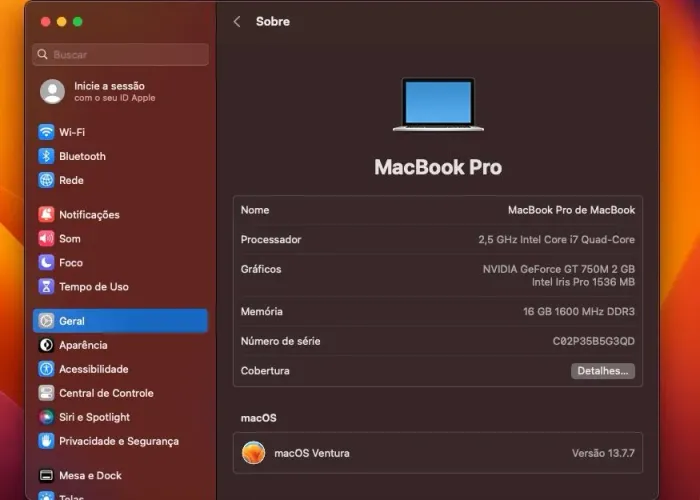Click Intel Iris Pro 1536 MB text
The height and width of the screenshot is (500, 700).
pos(583,282)
